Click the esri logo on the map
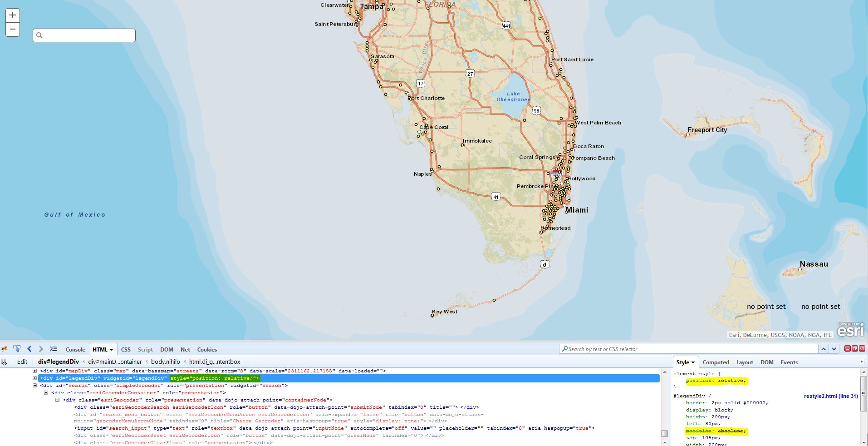The image size is (868, 446). click(x=851, y=330)
